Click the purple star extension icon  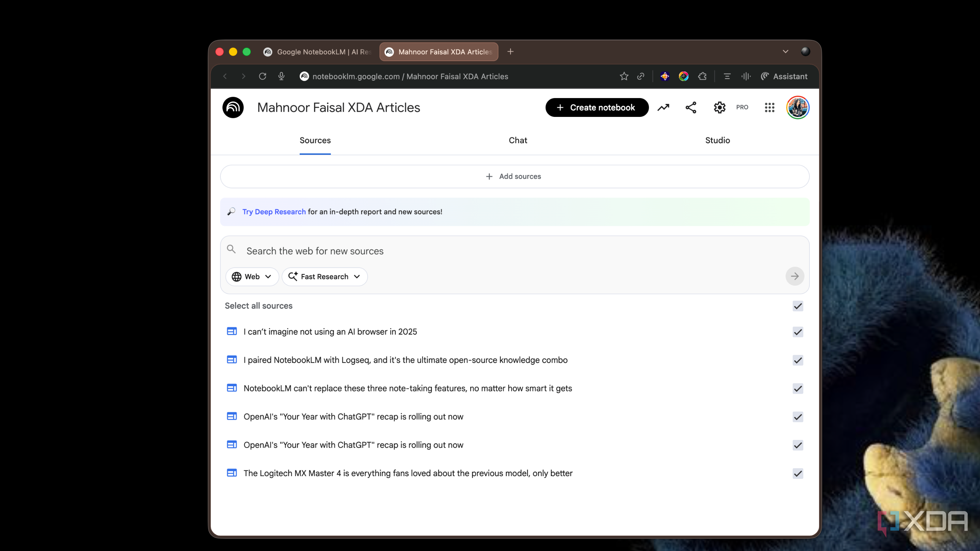tap(665, 77)
